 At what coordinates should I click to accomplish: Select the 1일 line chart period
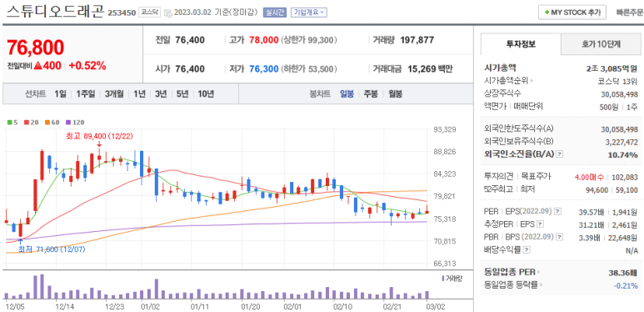pyautogui.click(x=60, y=93)
